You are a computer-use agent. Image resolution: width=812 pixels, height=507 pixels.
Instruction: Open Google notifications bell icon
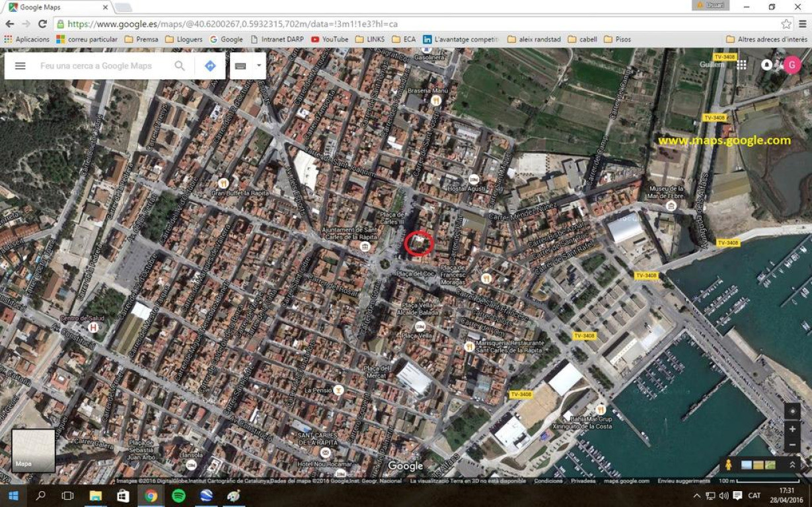pos(767,65)
